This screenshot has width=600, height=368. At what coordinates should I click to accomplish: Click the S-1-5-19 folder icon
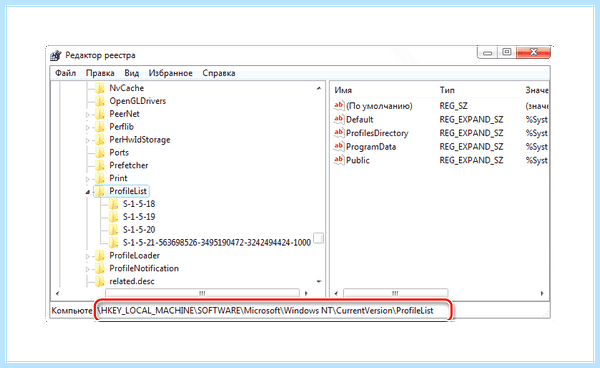[113, 217]
